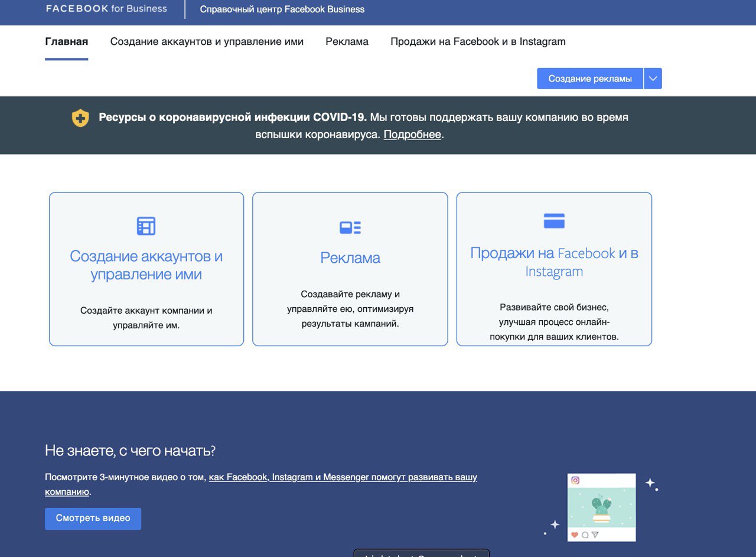The width and height of the screenshot is (756, 557).
Task: Open Справочный центр Facebook Business link
Action: tap(282, 9)
